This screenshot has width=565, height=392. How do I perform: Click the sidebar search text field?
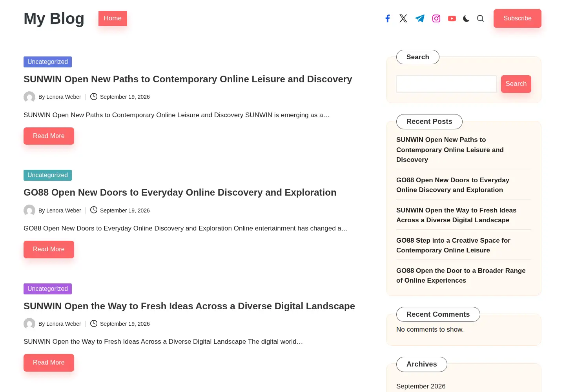447,84
